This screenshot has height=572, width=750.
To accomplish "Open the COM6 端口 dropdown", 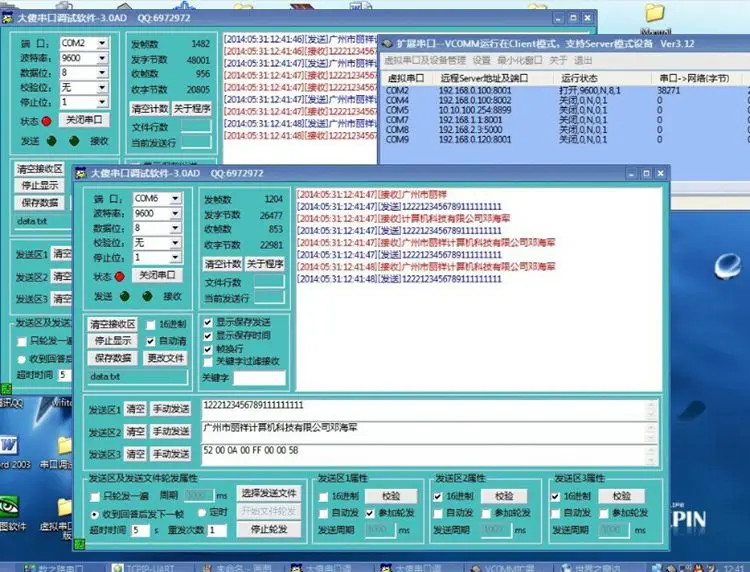I will click(x=176, y=198).
